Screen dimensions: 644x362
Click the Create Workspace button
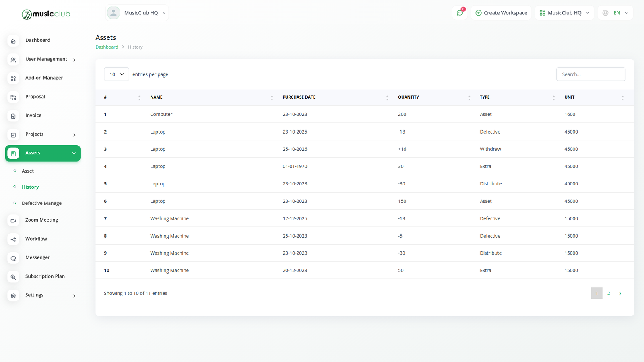coord(501,13)
